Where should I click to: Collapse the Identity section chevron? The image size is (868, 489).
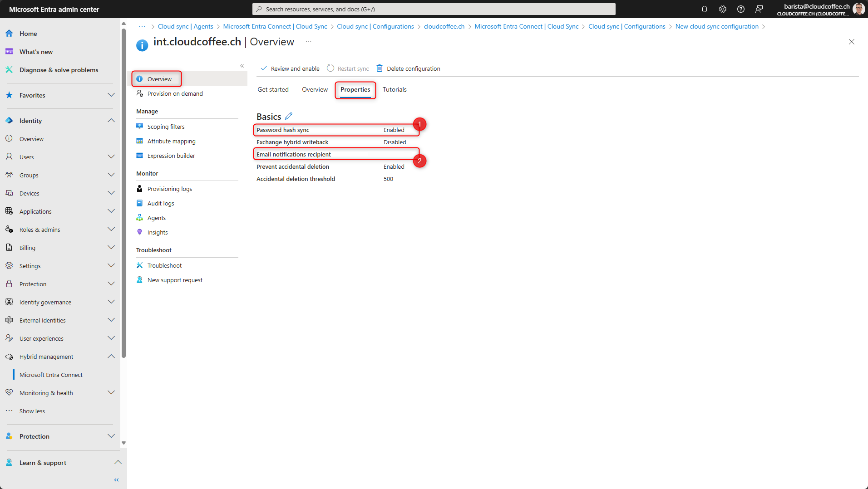pyautogui.click(x=111, y=121)
